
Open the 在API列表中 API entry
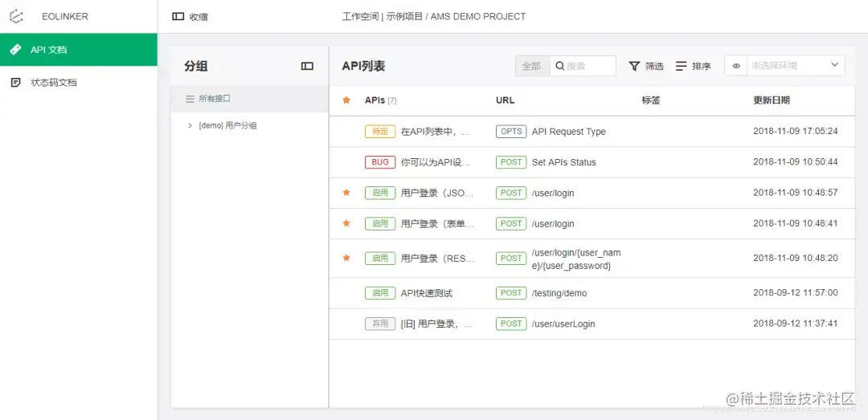click(436, 132)
